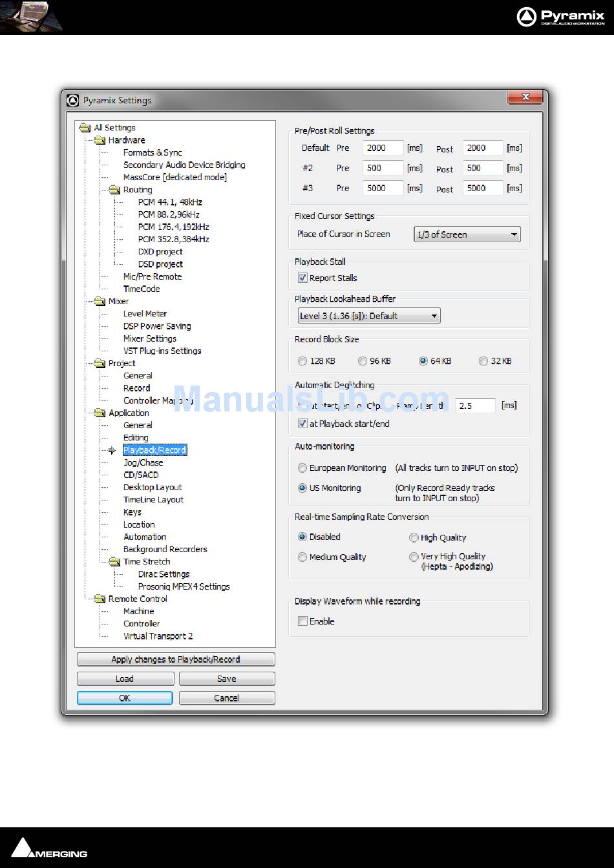Enable Display Waveform while recording checkbox

(302, 621)
